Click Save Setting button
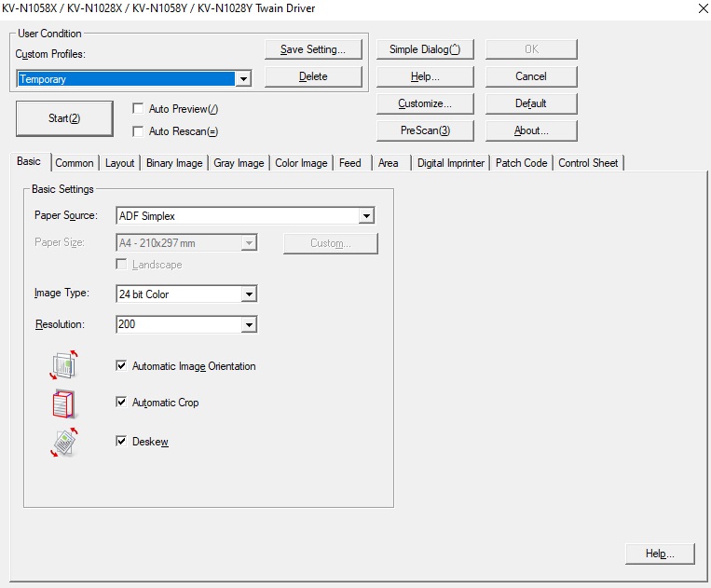The height and width of the screenshot is (588, 711). click(x=313, y=49)
